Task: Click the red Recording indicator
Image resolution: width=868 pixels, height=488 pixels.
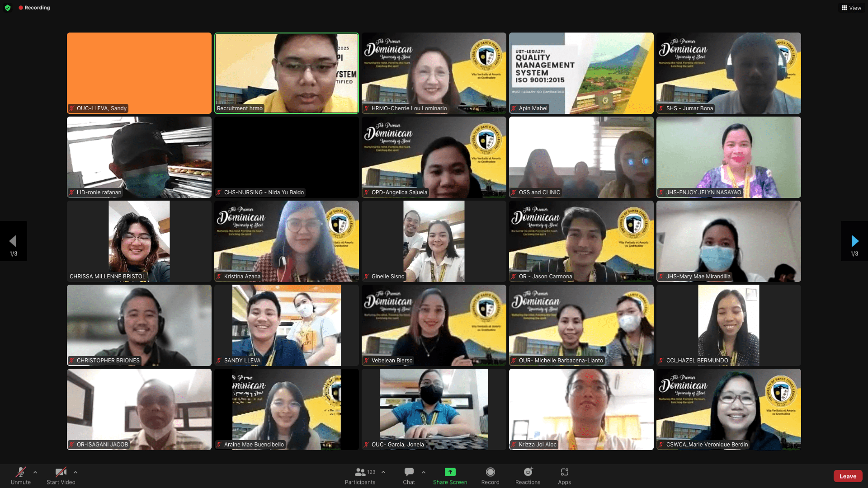Action: [x=34, y=8]
